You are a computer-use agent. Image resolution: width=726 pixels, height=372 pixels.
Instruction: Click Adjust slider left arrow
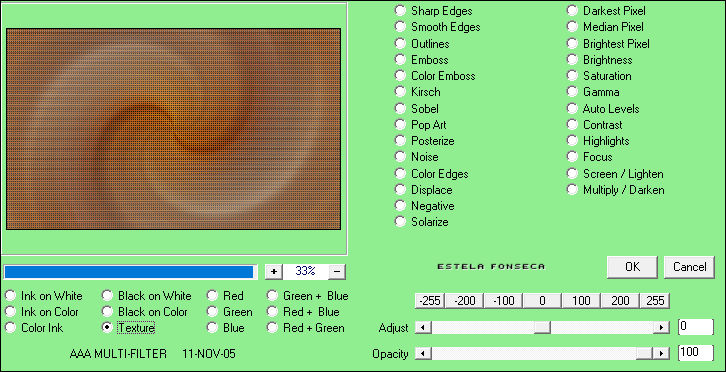(423, 328)
